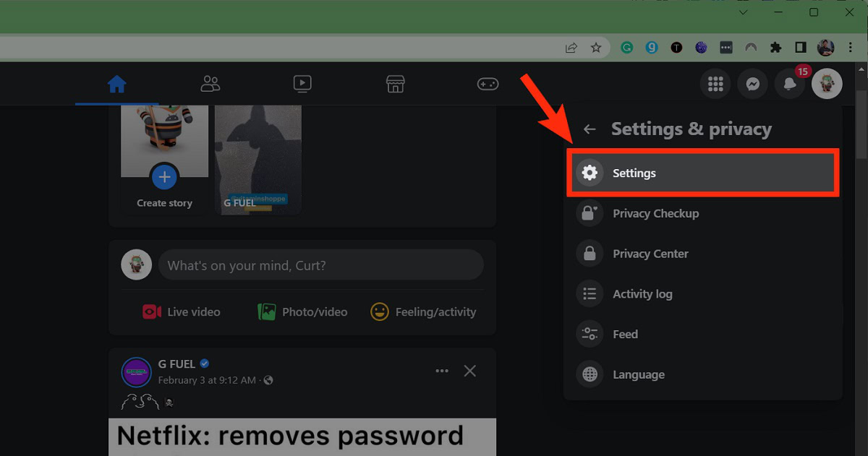Open Privacy Checkup
The height and width of the screenshot is (456, 868).
click(x=703, y=213)
